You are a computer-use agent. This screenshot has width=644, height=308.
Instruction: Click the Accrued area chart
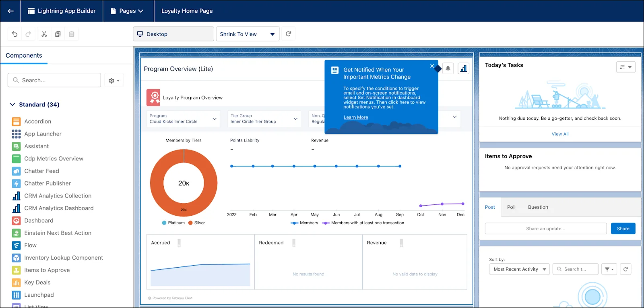click(200, 275)
